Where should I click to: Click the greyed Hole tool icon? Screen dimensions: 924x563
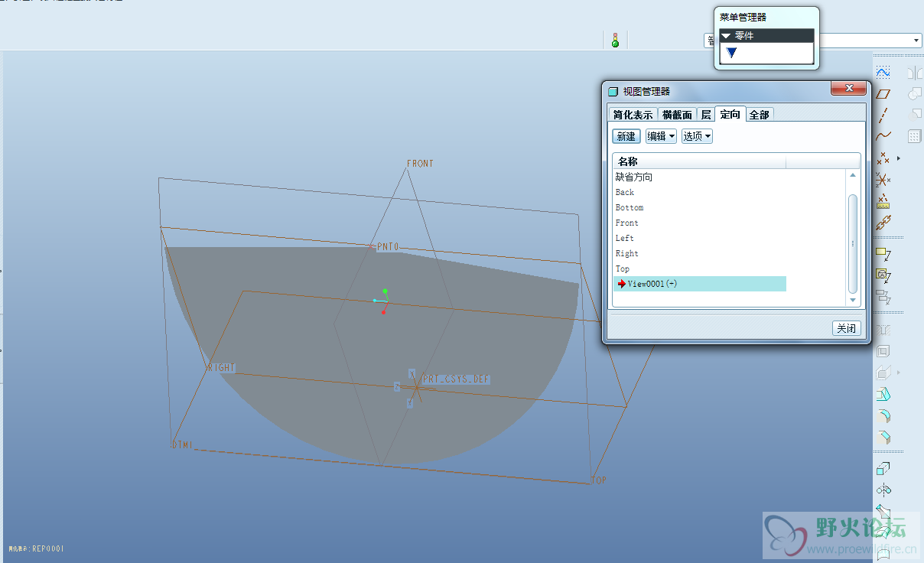pos(883,330)
